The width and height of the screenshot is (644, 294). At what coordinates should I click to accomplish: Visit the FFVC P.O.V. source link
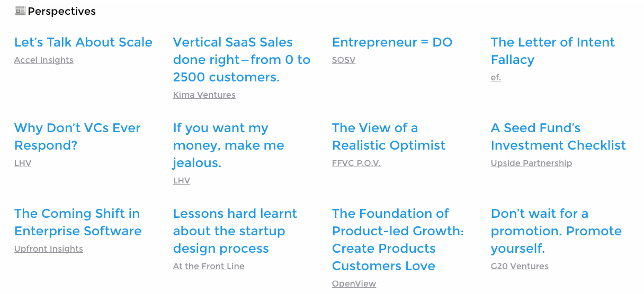tap(356, 163)
